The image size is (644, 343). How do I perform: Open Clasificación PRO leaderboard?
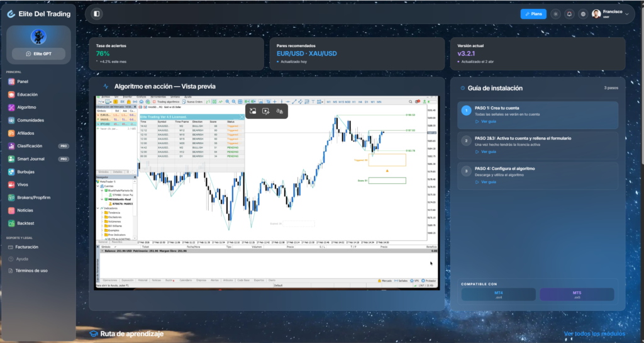pyautogui.click(x=38, y=146)
